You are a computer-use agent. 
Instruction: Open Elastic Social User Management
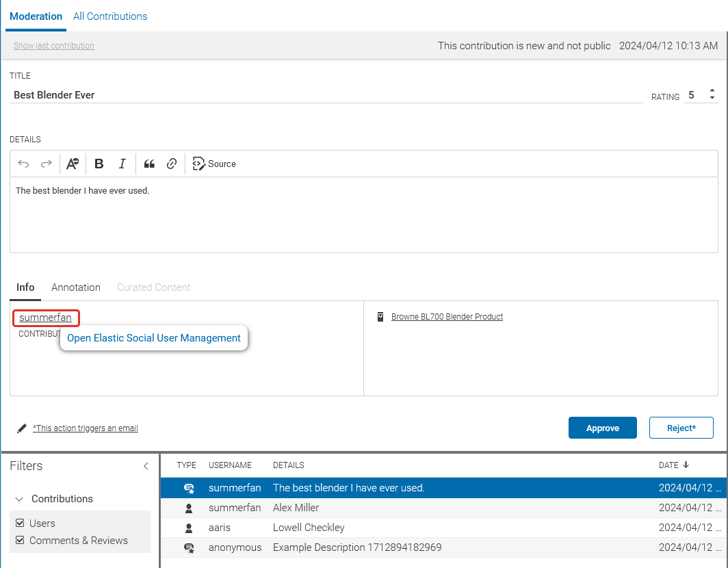pyautogui.click(x=153, y=337)
